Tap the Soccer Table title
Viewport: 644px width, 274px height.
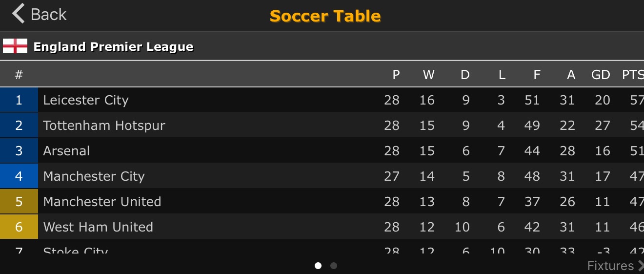(325, 16)
